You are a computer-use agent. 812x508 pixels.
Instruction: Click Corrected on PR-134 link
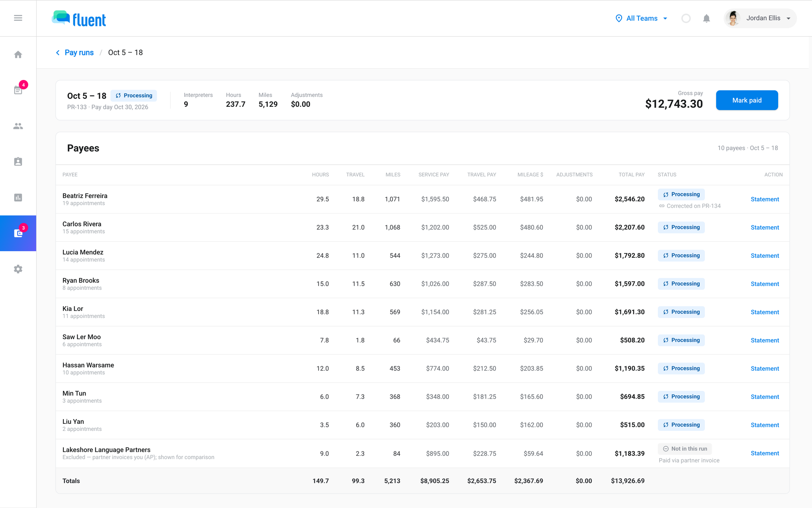tap(690, 206)
